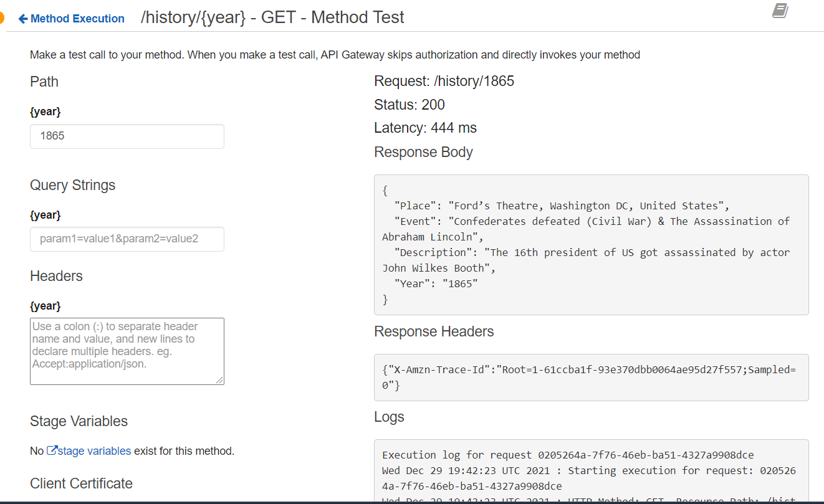Click the year path input containing 1865
The height and width of the screenshot is (504, 824).
(127, 136)
